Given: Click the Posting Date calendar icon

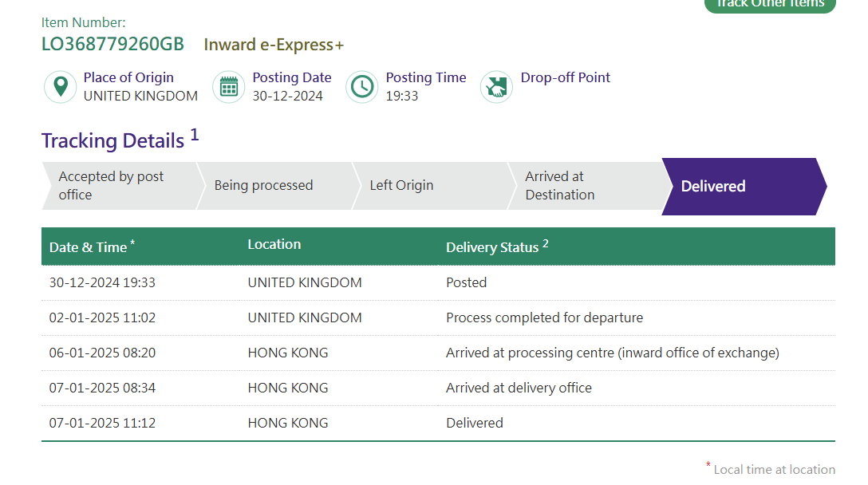Looking at the screenshot, I should [229, 87].
